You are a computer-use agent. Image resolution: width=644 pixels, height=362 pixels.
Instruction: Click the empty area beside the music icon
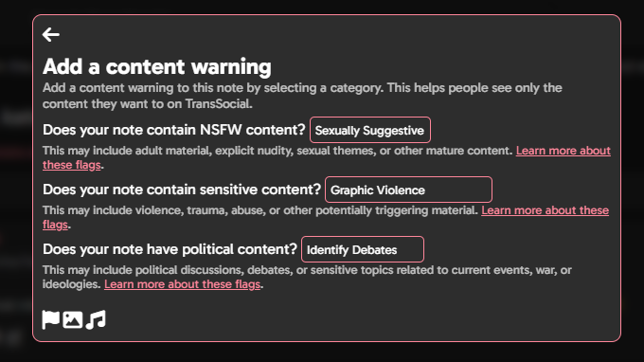pyautogui.click(x=362, y=319)
